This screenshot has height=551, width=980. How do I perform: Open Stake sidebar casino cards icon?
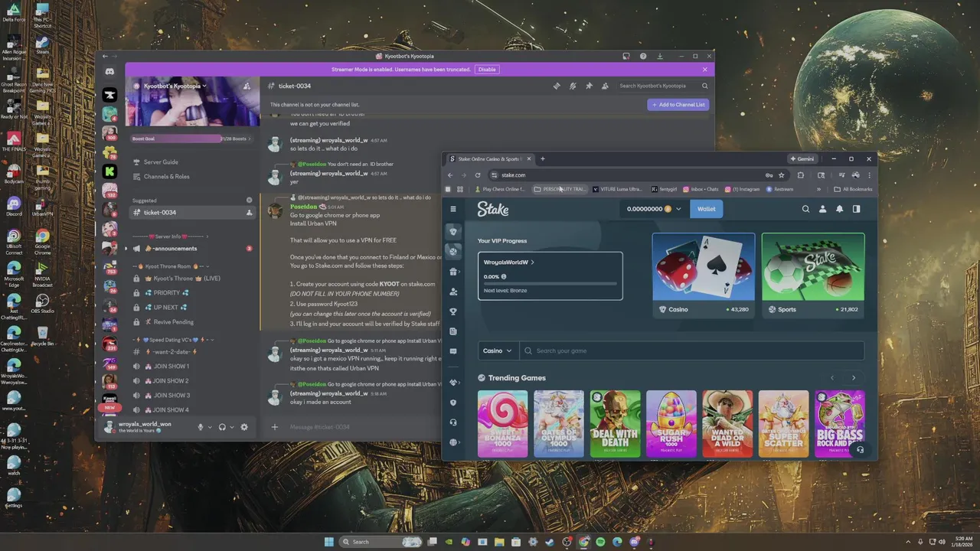[x=453, y=231]
